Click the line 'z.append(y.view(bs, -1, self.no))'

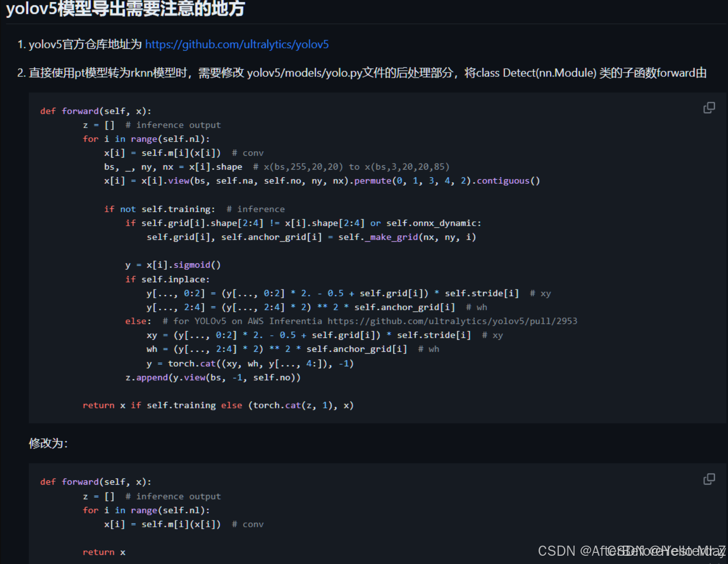pos(213,377)
